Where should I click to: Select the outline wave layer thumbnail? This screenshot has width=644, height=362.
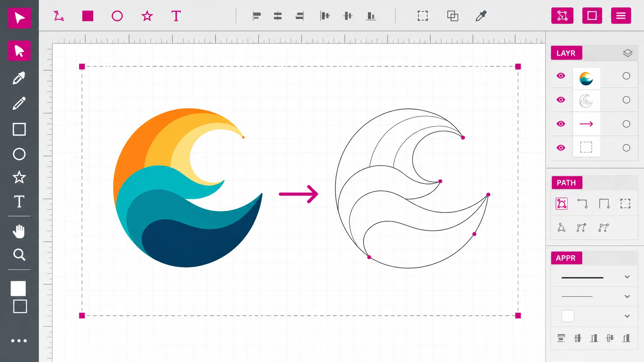tap(586, 101)
